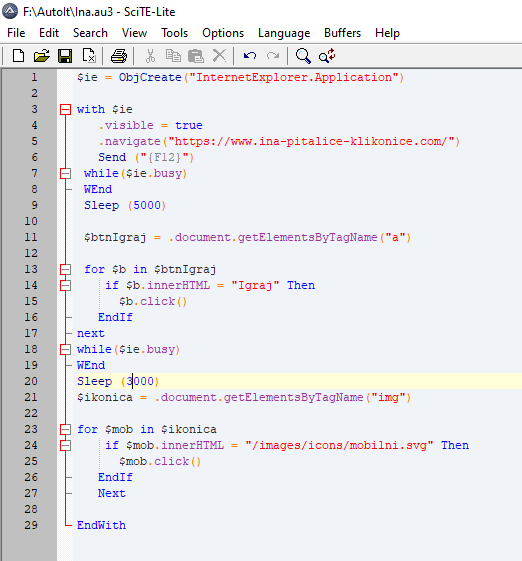522x561 pixels.
Task: Close the current file via toolbar icon
Action: tap(89, 56)
